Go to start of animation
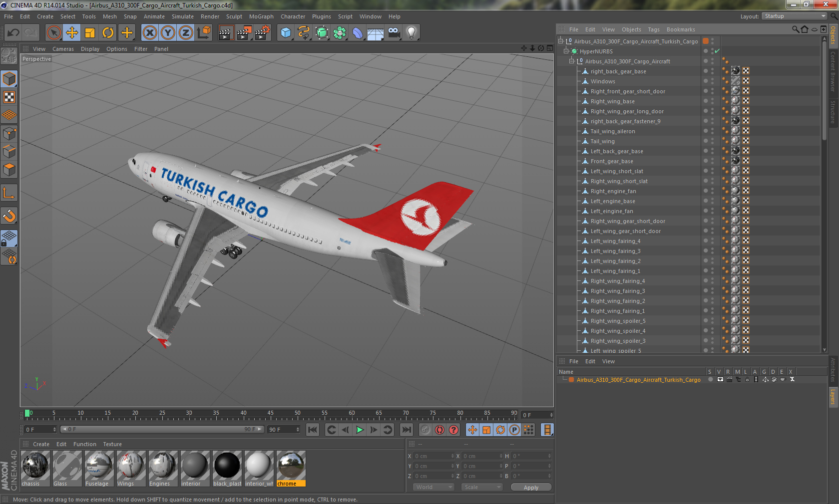This screenshot has width=839, height=504. [x=313, y=430]
